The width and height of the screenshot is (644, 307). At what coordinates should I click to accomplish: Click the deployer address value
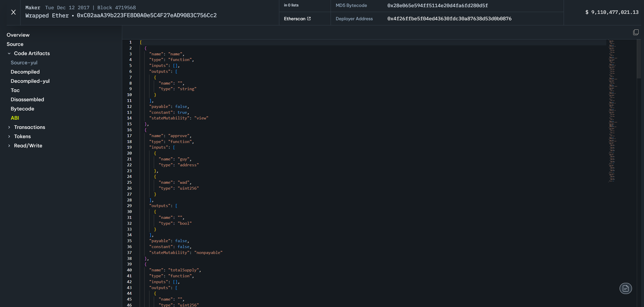click(449, 19)
